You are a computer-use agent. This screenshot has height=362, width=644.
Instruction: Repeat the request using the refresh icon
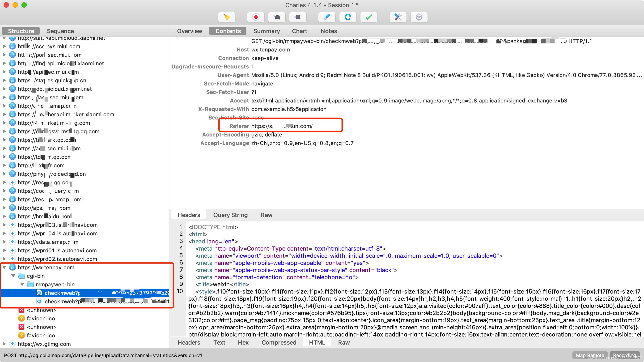(348, 17)
